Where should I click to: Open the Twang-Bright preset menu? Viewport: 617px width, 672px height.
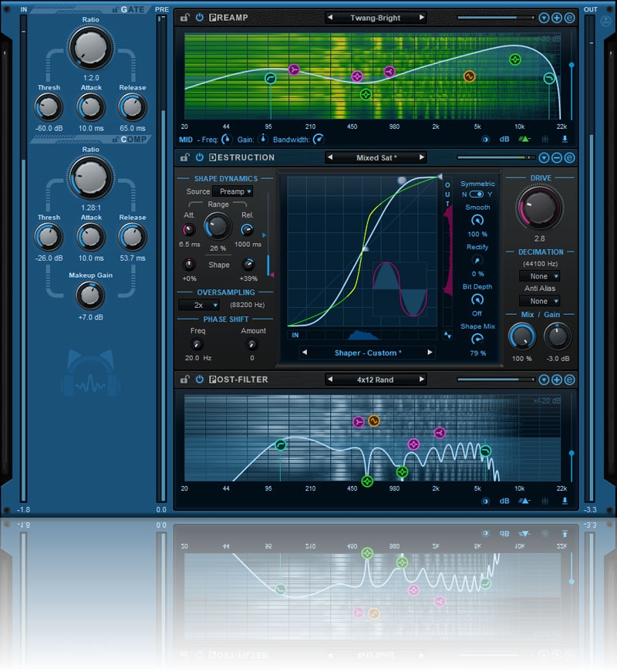[x=375, y=17]
